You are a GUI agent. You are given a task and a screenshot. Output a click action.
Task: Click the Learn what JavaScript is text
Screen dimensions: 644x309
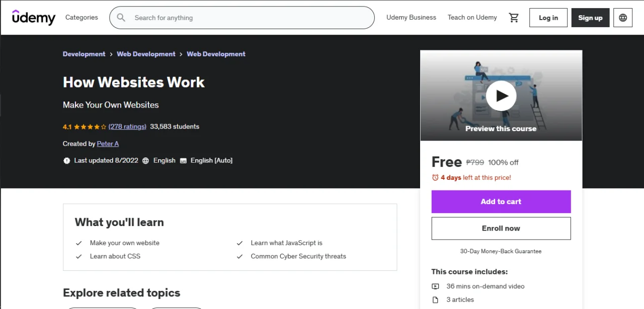tap(287, 243)
